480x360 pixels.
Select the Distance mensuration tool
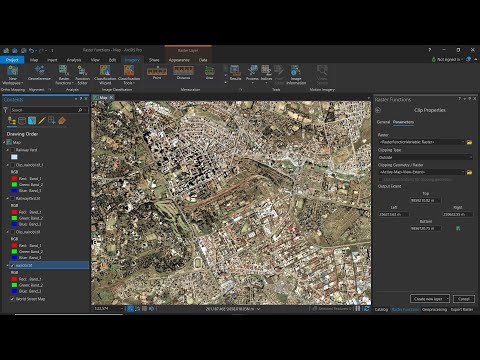tap(183, 73)
